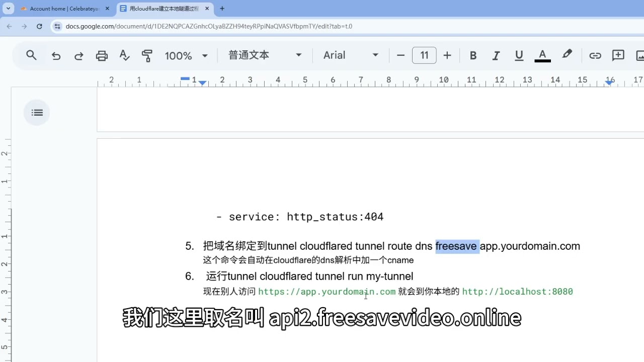The image size is (644, 362).
Task: Toggle underline formatting
Action: pyautogui.click(x=519, y=56)
